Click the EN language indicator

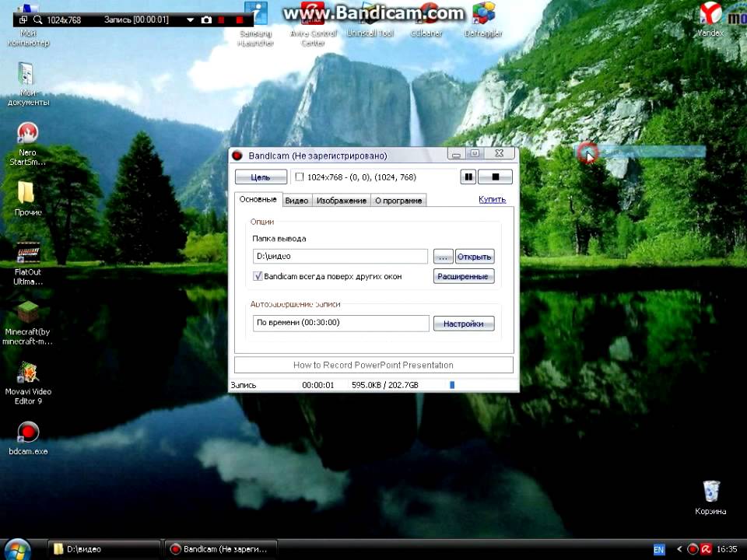pos(659,550)
